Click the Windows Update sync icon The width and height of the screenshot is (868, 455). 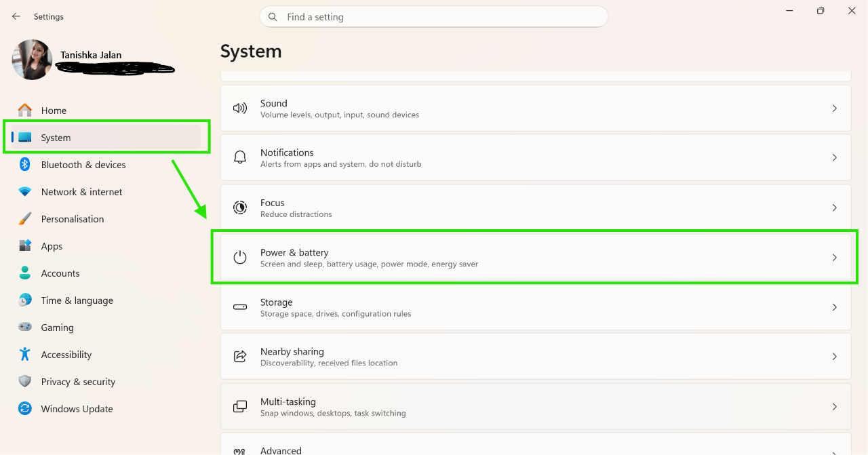click(25, 408)
